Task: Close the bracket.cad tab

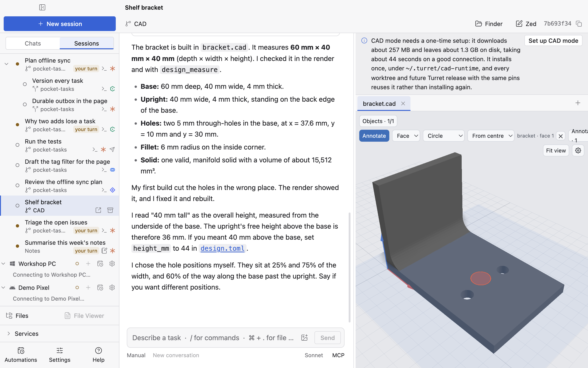Action: [403, 103]
